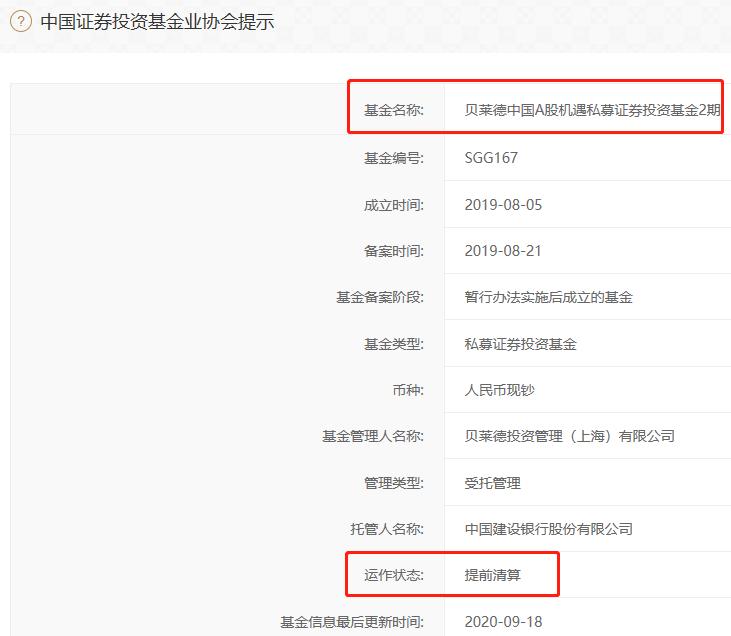Click the 币种 label
The image size is (731, 636).
tap(408, 390)
